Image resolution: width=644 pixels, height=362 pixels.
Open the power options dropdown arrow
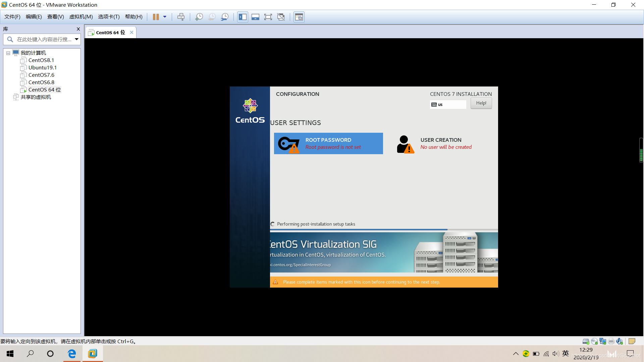[165, 17]
